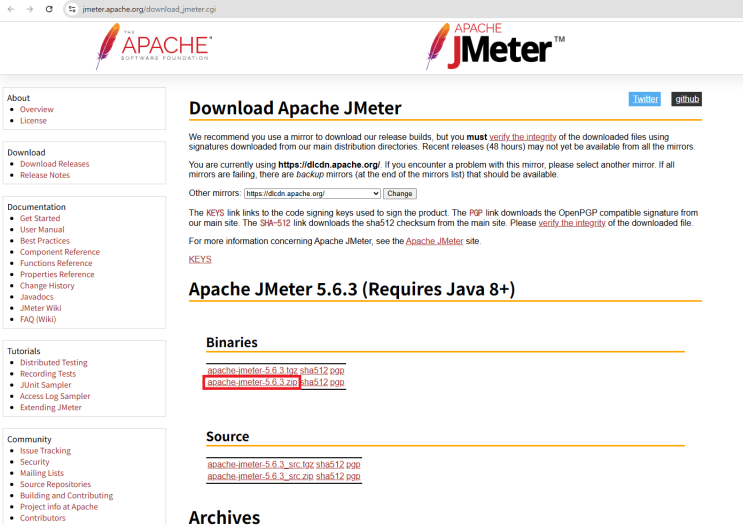Screen dimensions: 743x525
Task: Open sha512 for binary zip
Action: click(x=314, y=382)
